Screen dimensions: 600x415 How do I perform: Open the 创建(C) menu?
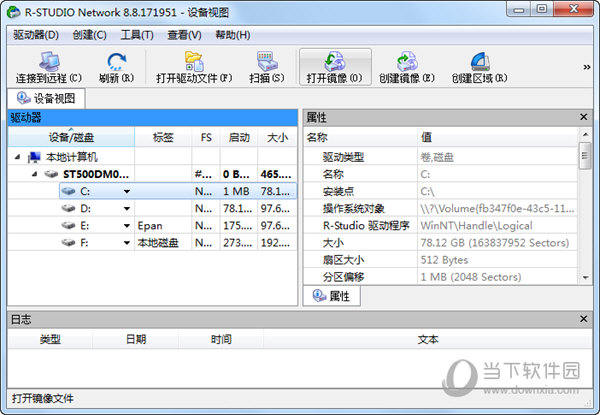pos(90,35)
